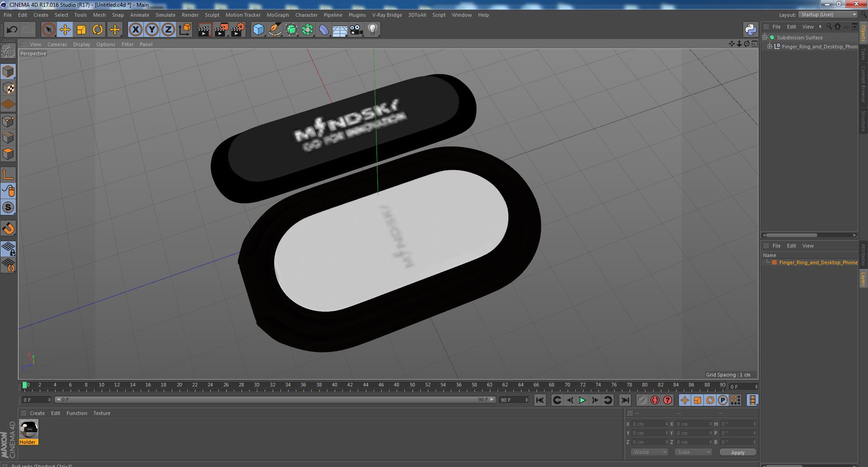Switch to Model mode cube icon

click(x=8, y=71)
